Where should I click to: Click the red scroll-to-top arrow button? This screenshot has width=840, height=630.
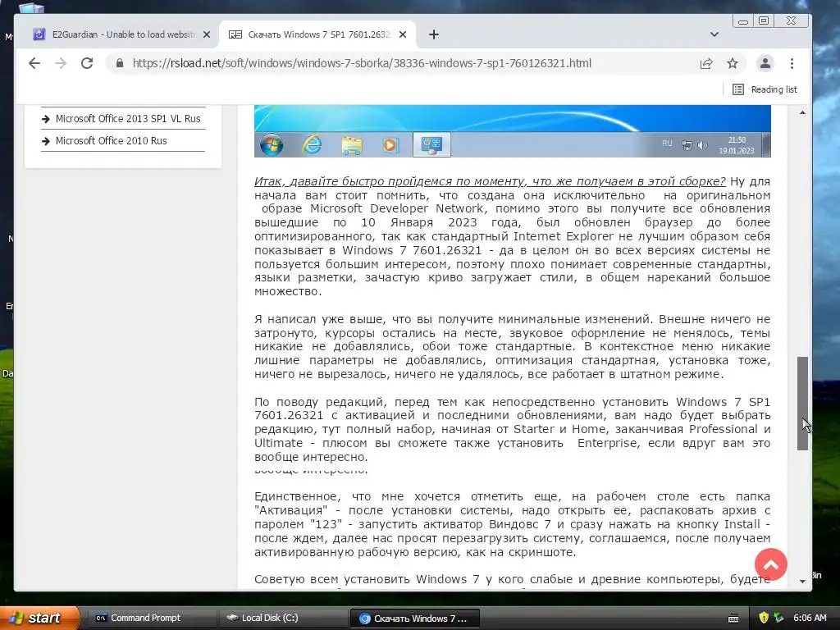pos(770,564)
